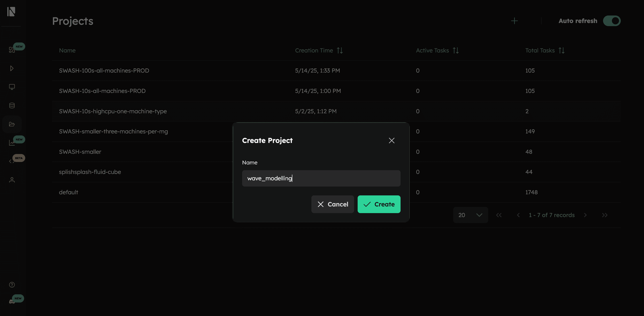The image size is (644, 316).
Task: Open the records-per-page dropdown showing 20
Action: 470,215
